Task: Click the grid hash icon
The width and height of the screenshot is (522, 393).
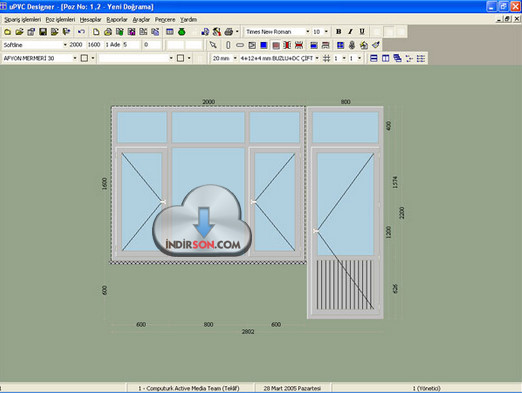Action: (x=327, y=59)
